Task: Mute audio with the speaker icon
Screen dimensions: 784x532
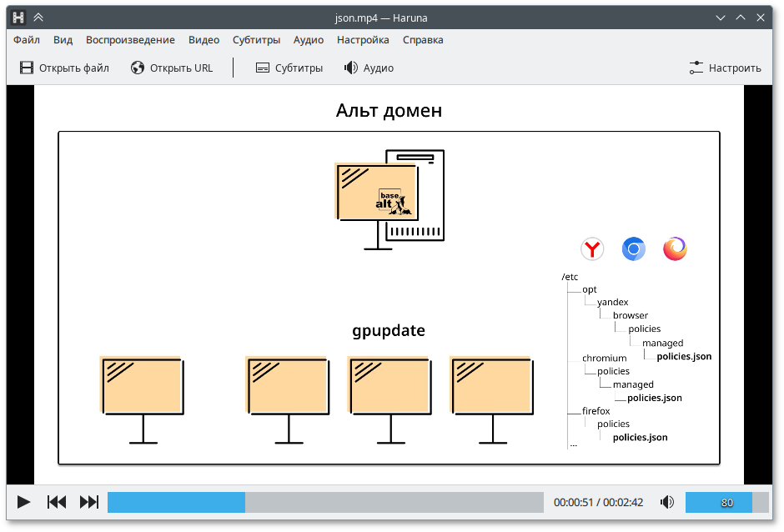Action: pos(667,502)
